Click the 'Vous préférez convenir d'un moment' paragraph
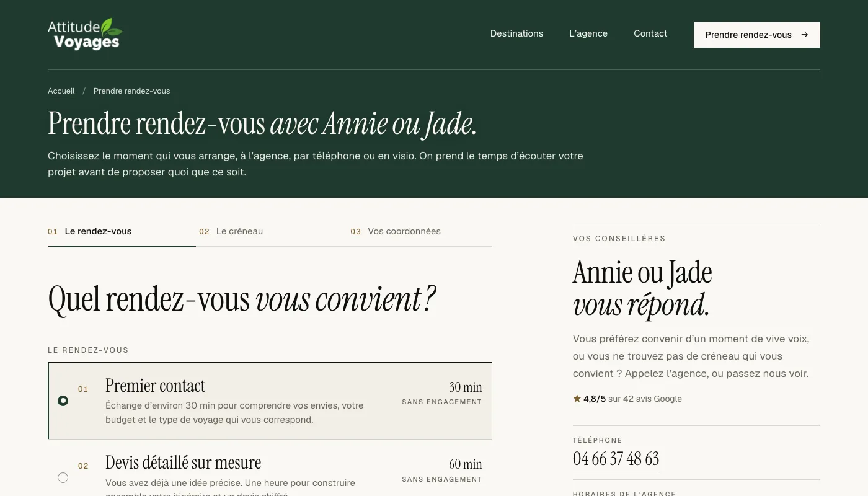868x496 pixels. (691, 356)
